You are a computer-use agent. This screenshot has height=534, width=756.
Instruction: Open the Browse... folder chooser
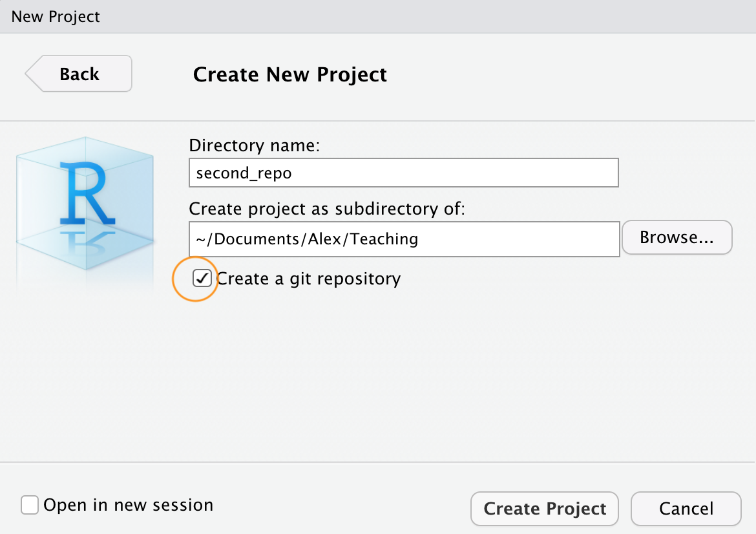coord(677,238)
